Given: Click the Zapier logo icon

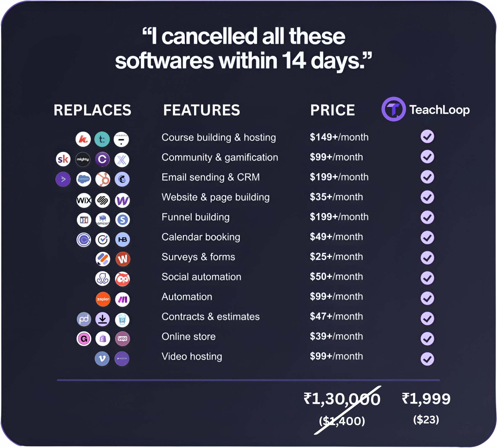Looking at the screenshot, I should tap(103, 299).
